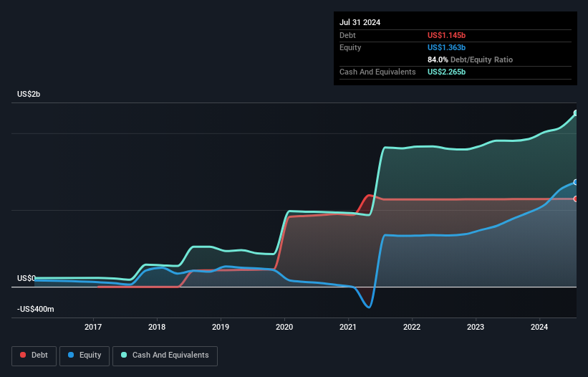Click the US$1.363b equity value
588x377 pixels.
tap(446, 47)
